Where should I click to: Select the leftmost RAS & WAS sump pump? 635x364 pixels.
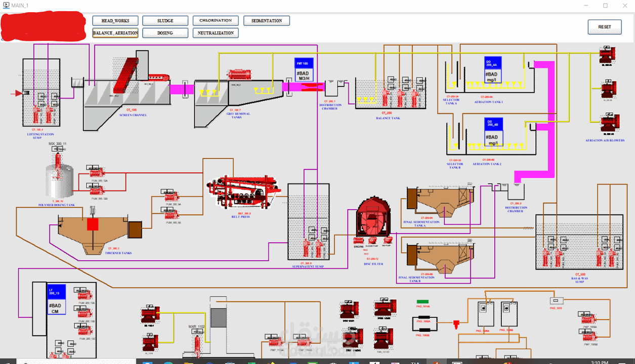(546, 257)
